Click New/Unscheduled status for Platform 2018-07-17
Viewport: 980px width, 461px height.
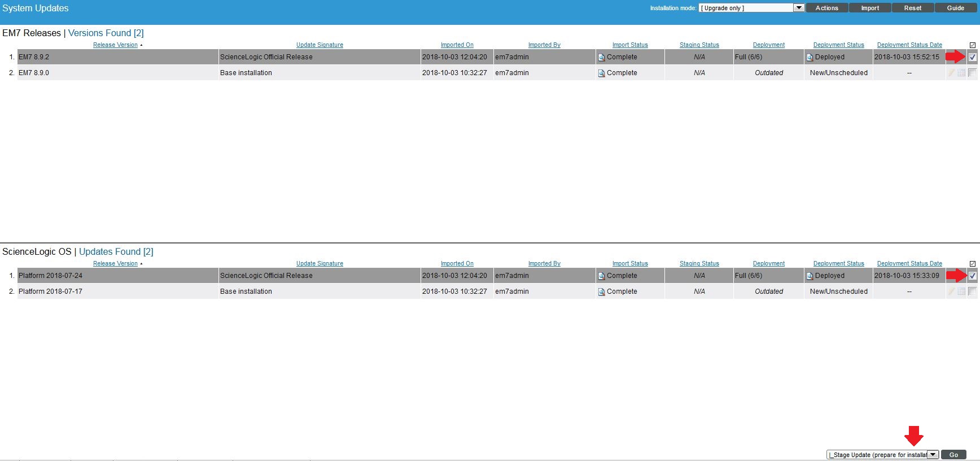point(838,292)
